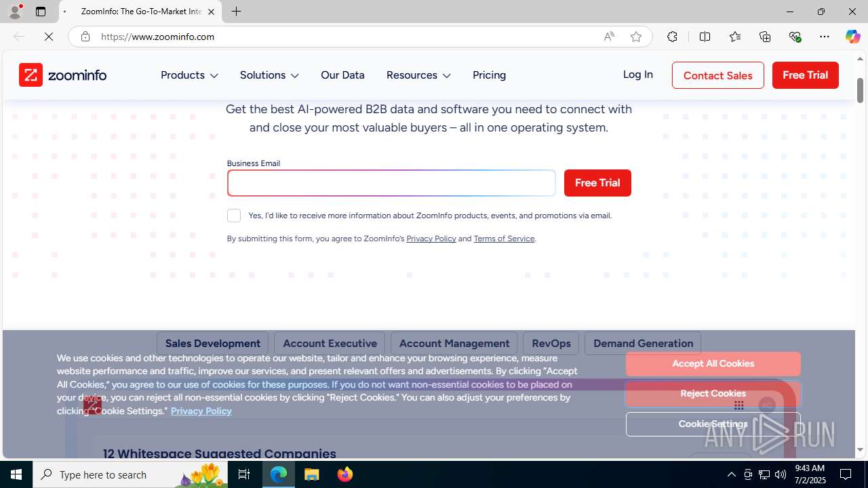Click Reject Cookies button
The height and width of the screenshot is (488, 868).
point(713,394)
